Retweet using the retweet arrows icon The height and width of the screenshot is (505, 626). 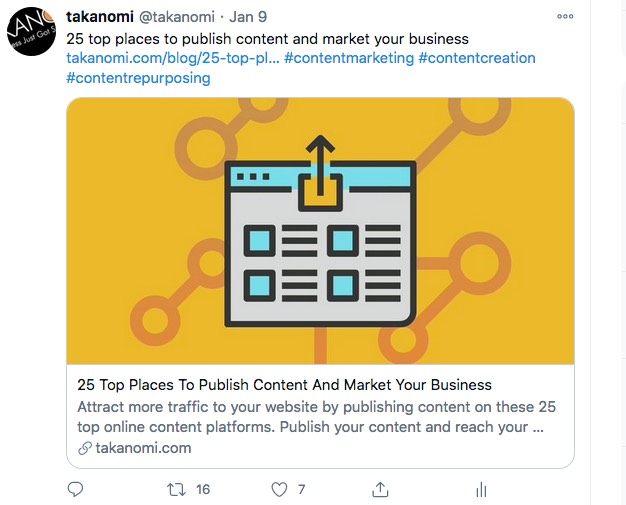[176, 489]
